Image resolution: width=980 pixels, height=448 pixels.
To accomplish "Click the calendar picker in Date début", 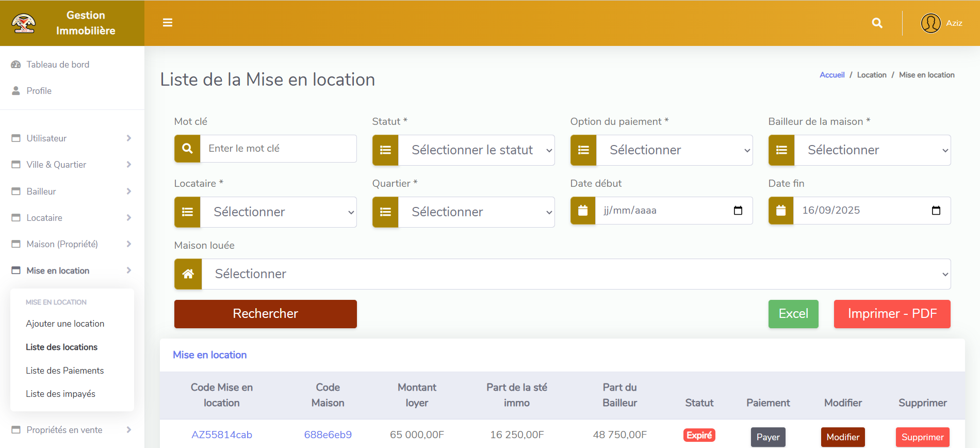I will (738, 211).
